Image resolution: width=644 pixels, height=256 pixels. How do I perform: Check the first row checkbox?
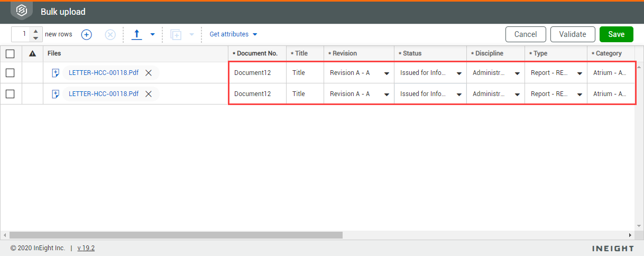coord(10,73)
